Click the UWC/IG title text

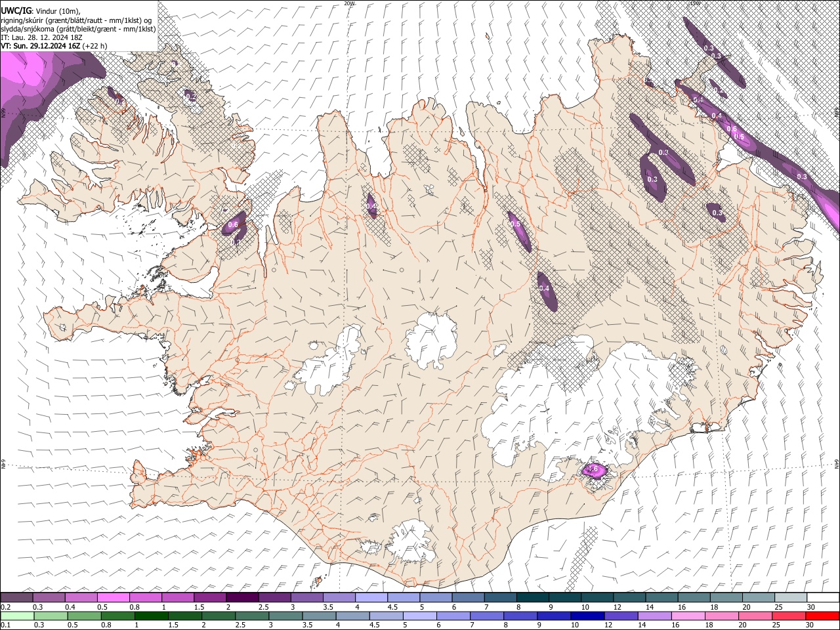[x=16, y=10]
